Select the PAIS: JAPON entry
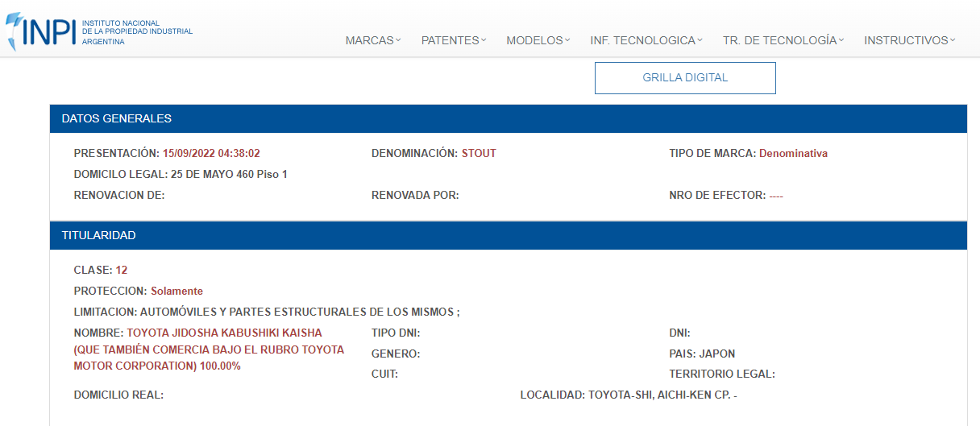This screenshot has width=980, height=426. click(702, 354)
